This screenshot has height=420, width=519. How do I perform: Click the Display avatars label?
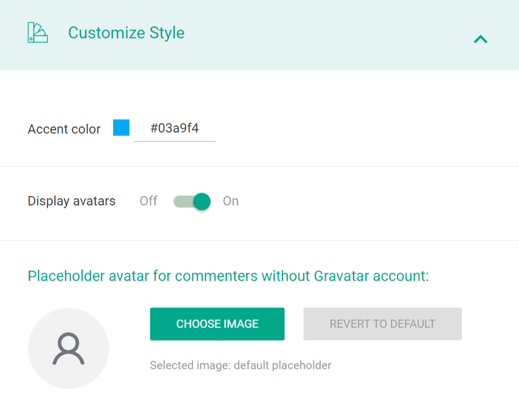(x=72, y=201)
